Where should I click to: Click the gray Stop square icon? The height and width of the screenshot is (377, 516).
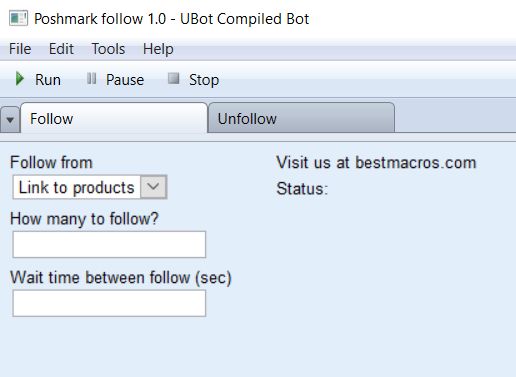click(173, 79)
